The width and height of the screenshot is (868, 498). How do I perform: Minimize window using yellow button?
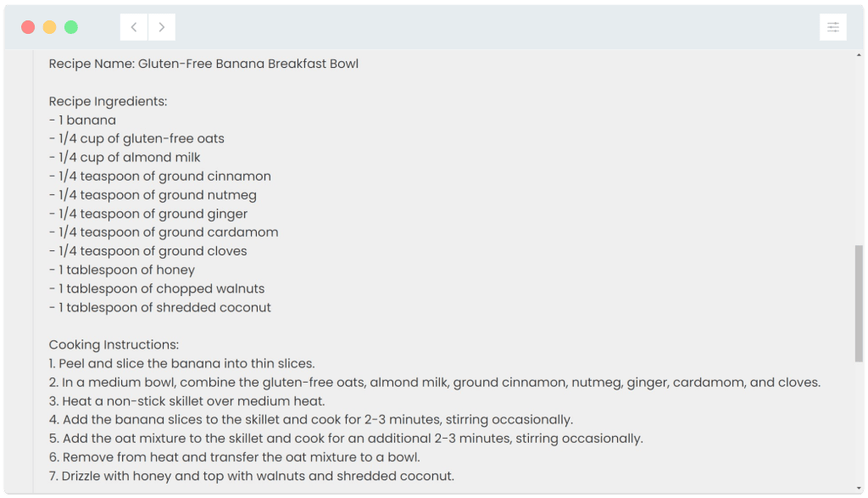[x=49, y=27]
